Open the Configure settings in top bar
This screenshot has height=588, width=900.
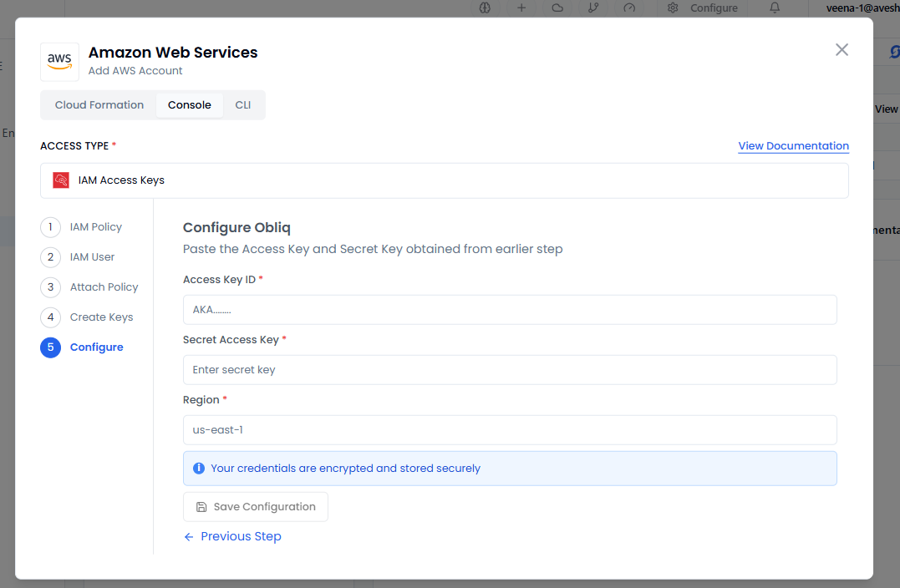[x=703, y=8]
